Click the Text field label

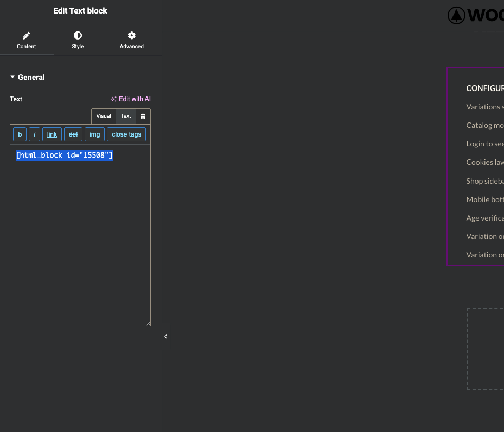(16, 99)
